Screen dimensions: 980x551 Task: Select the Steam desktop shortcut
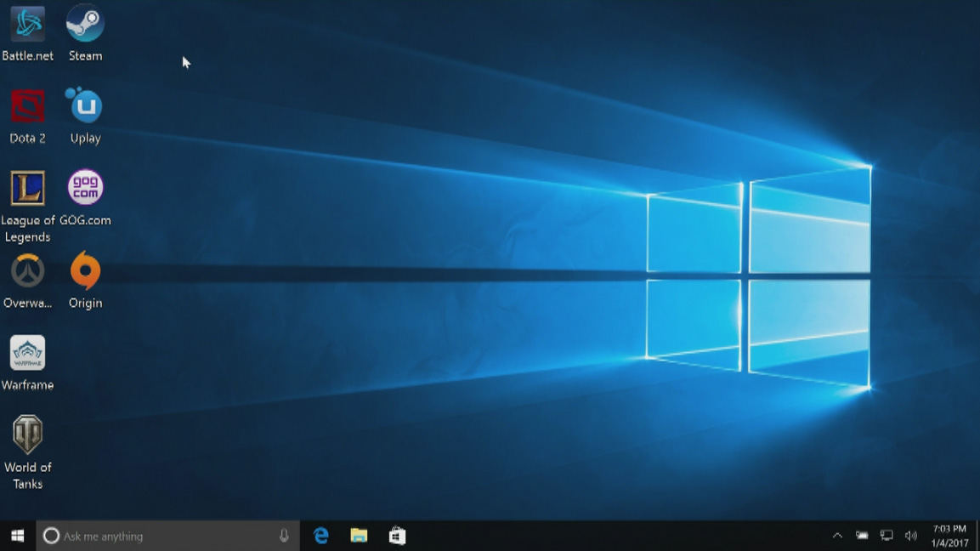tap(85, 33)
